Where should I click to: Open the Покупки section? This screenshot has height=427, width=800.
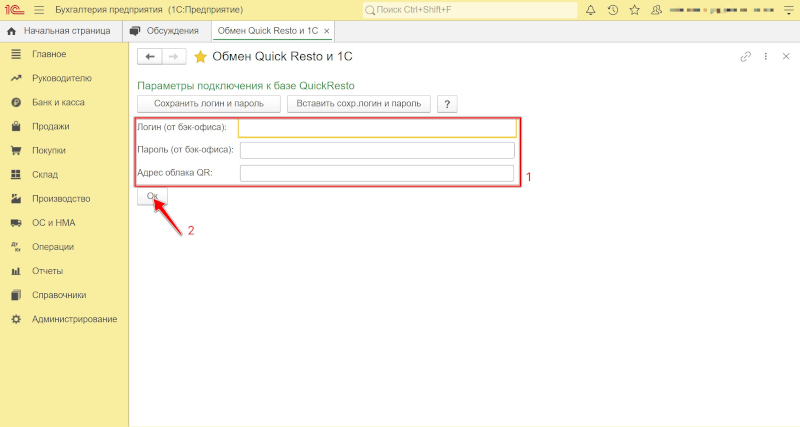pos(48,150)
